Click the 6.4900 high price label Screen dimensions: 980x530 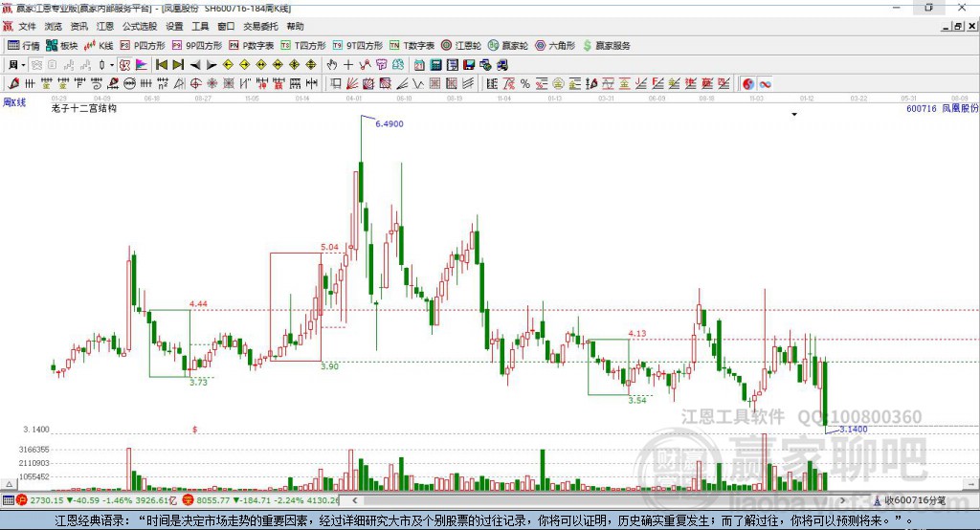click(x=390, y=123)
